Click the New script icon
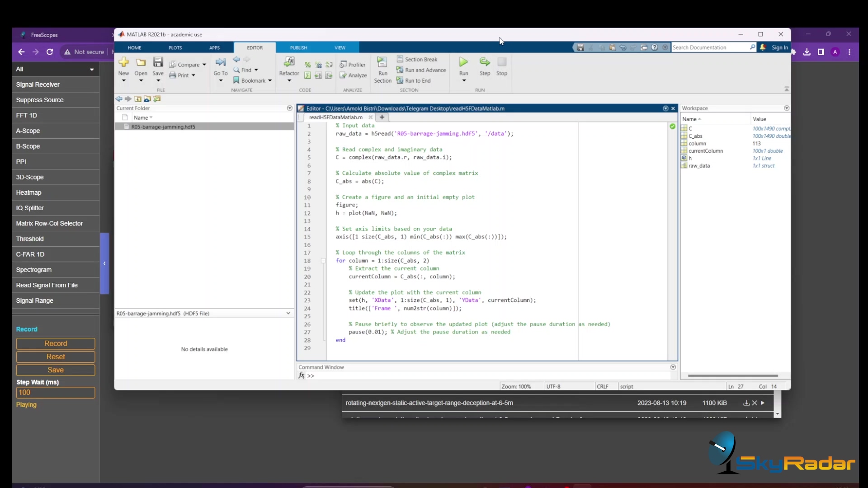 123,62
